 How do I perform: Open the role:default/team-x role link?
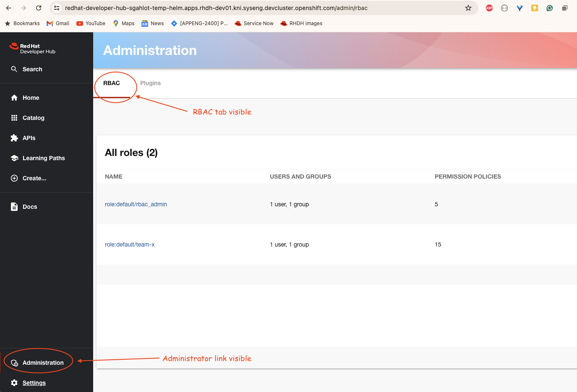click(130, 244)
